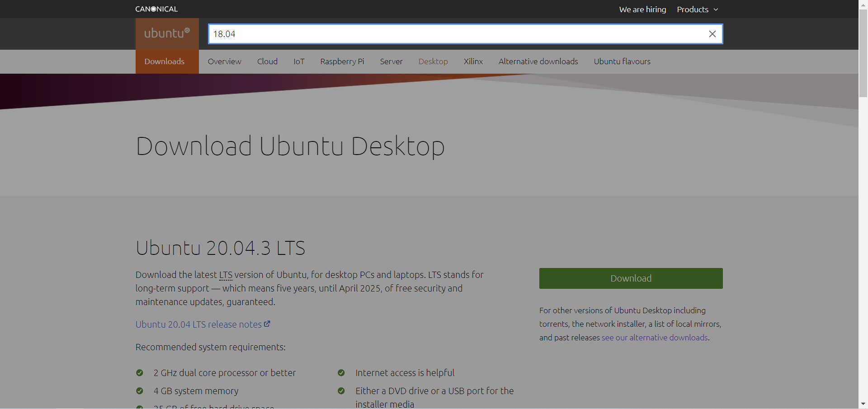
Task: Open the Server downloads page
Action: 391,61
